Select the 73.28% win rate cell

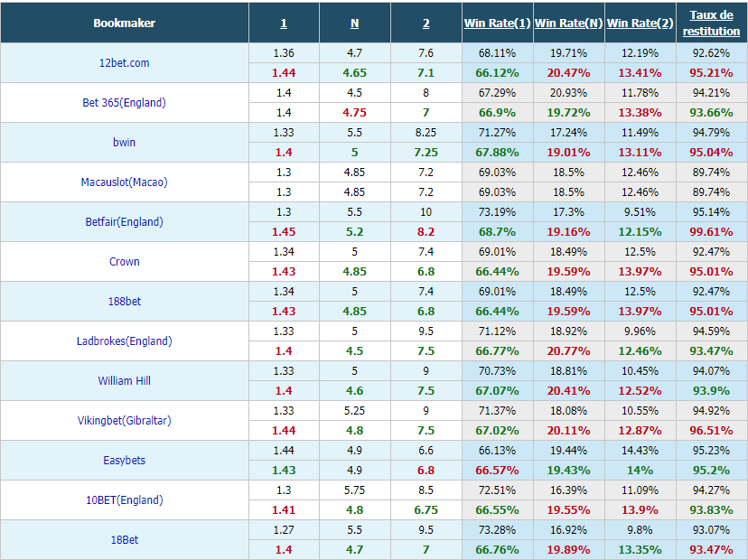click(x=497, y=530)
